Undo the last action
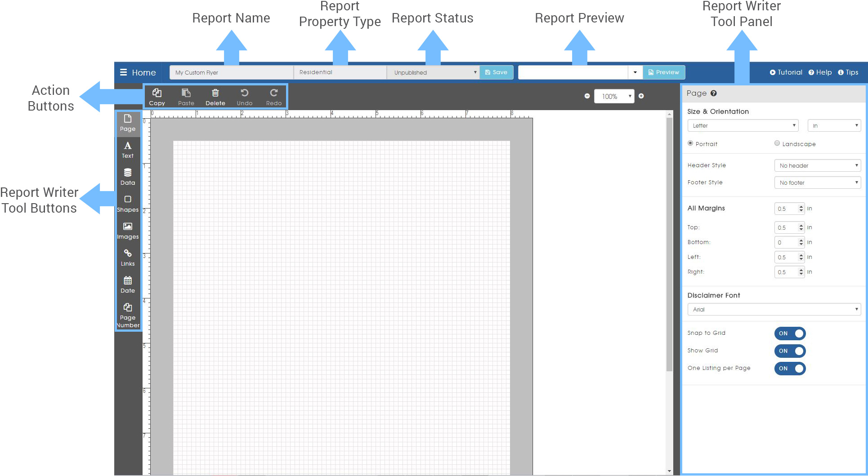 point(244,96)
